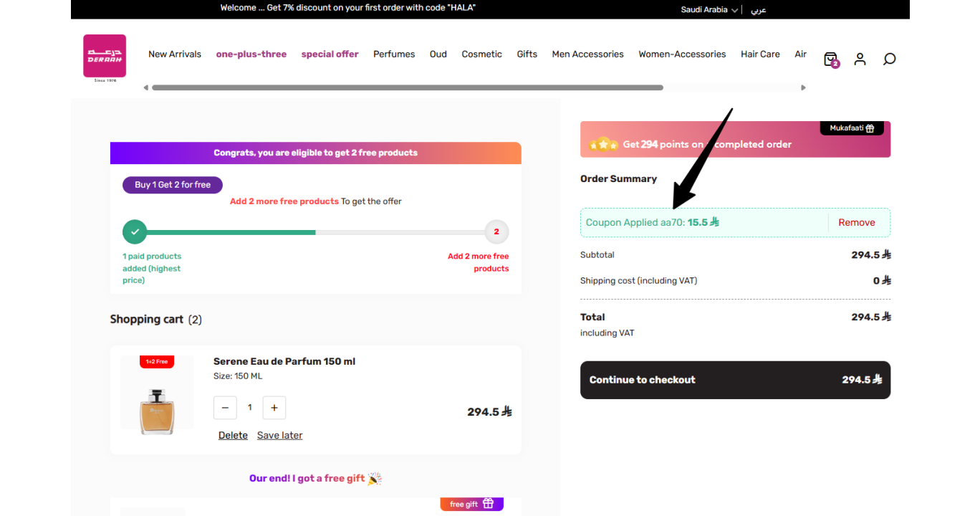Click the 'Congrats, you are eligible' banner
The width and height of the screenshot is (980, 516).
pyautogui.click(x=316, y=153)
